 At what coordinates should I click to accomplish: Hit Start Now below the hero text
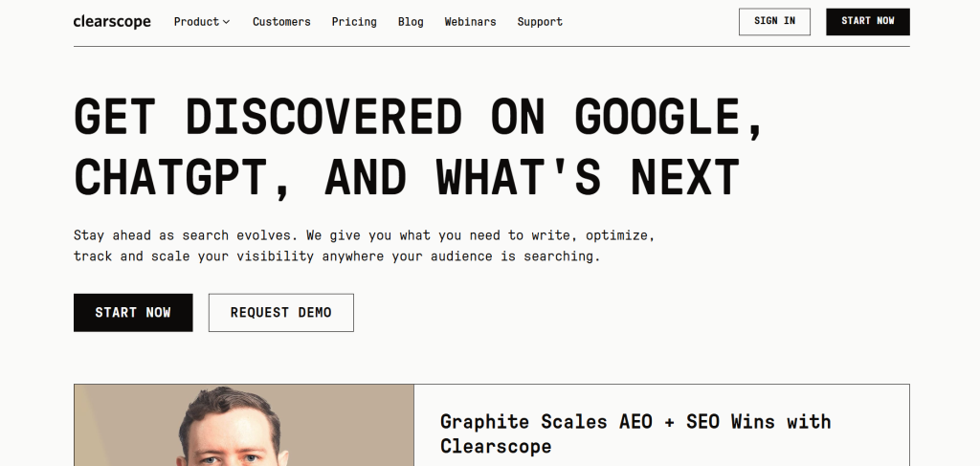coord(133,313)
